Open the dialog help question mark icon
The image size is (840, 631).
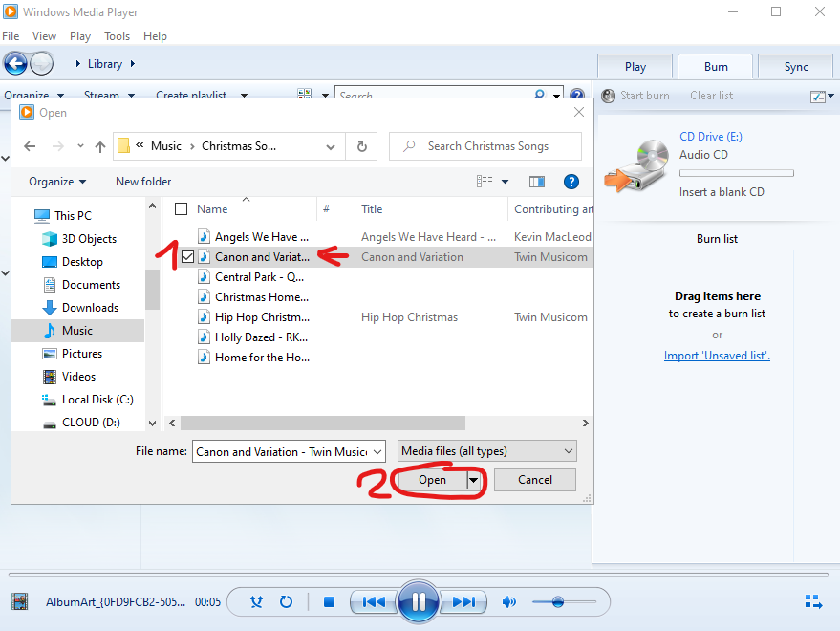click(571, 182)
